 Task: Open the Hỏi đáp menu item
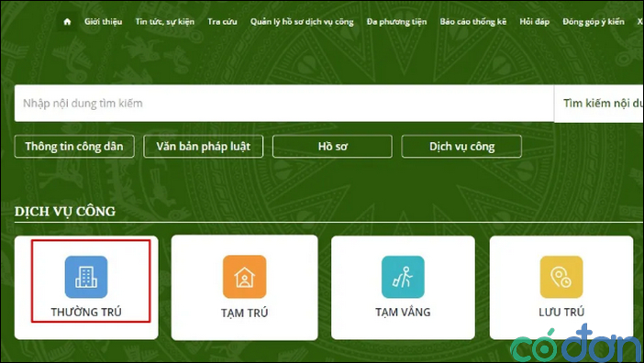pos(534,22)
